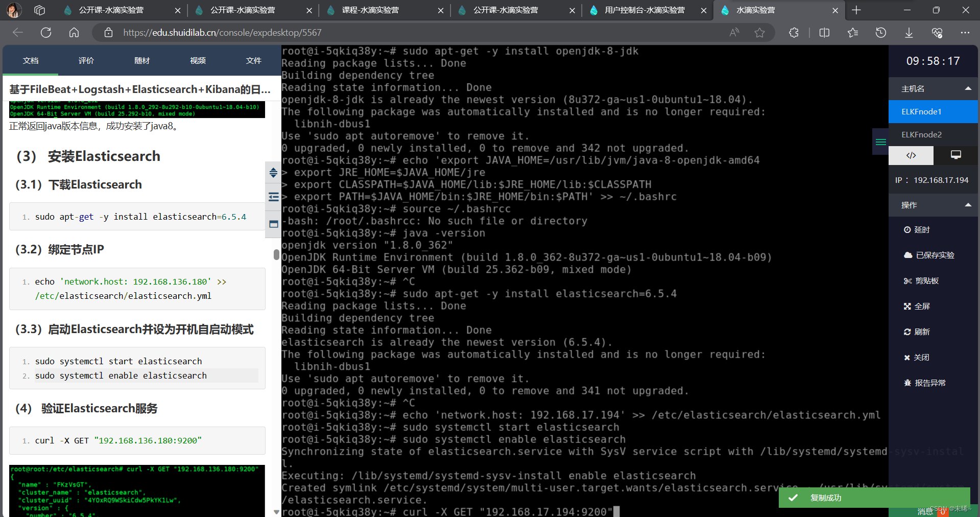Viewport: 980px width, 517px height.
Task: Add this page to favorites star
Action: [x=760, y=33]
